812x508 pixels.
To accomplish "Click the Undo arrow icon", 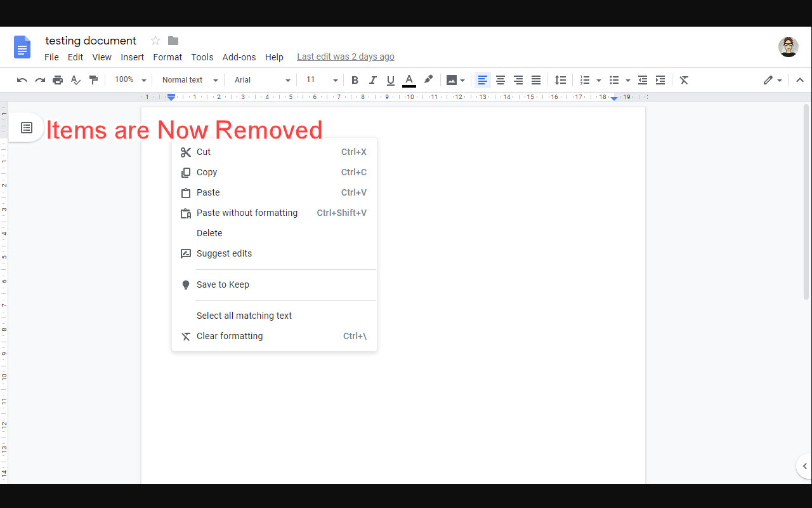I will [x=22, y=80].
